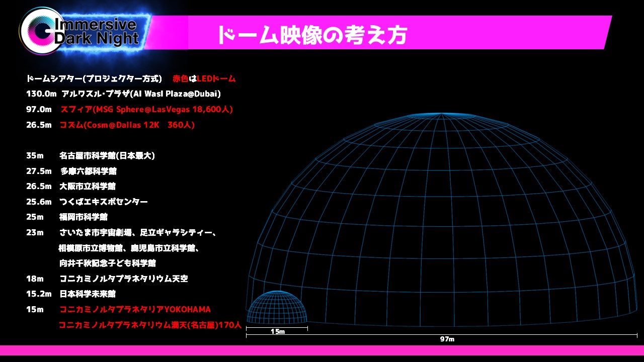644x362 pixels.
Task: Select the red 赤色はLEDドーム legend text
Action: pos(204,79)
